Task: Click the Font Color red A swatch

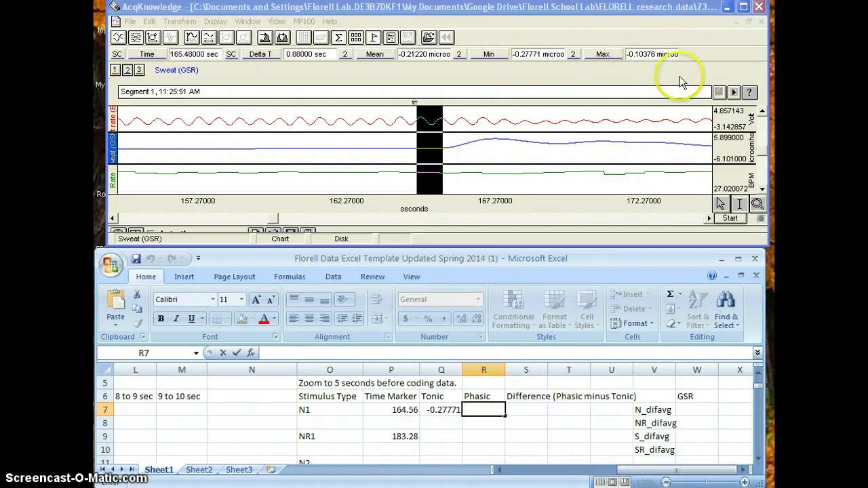Action: click(264, 319)
